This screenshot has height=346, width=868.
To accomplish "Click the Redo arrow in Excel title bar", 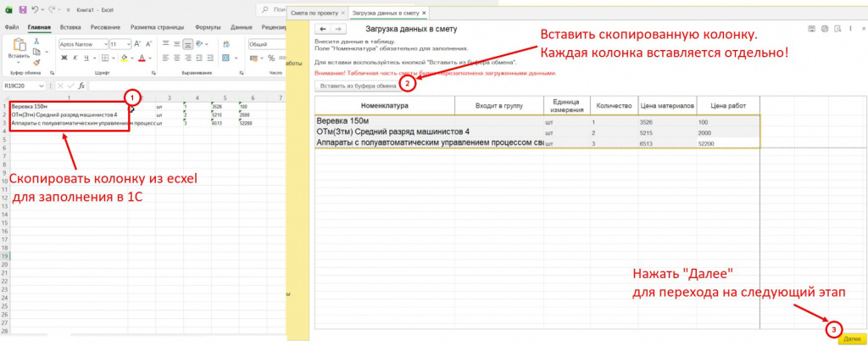I will 53,10.
